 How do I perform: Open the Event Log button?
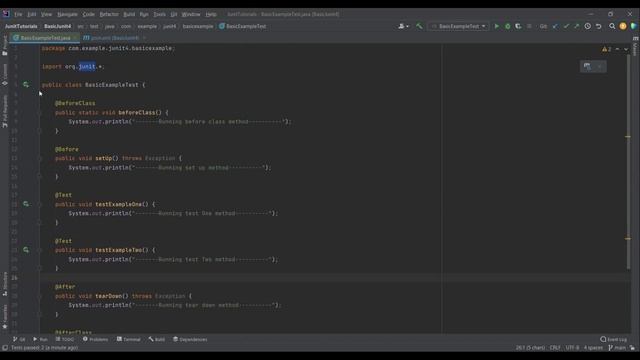pyautogui.click(x=613, y=339)
